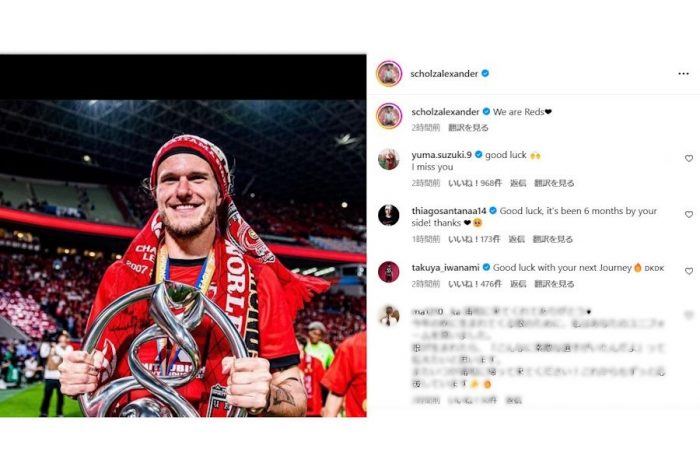
Task: Open the post photo of player with trophy
Action: click(x=183, y=258)
